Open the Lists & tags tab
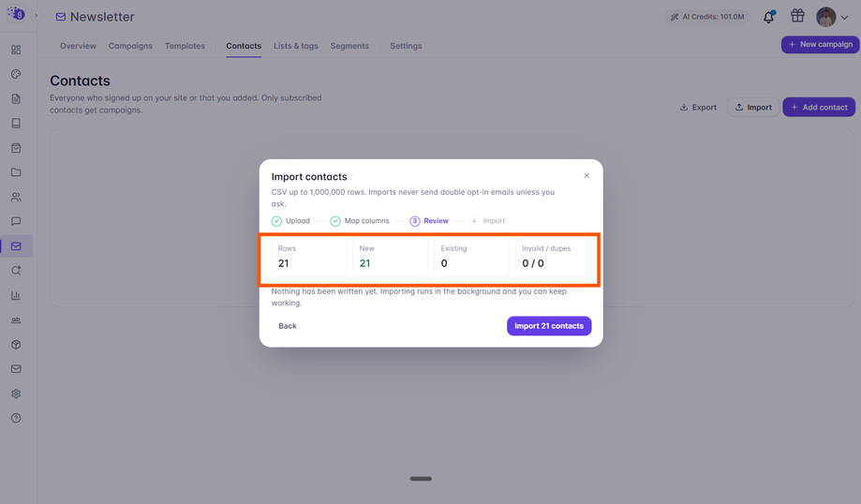861x504 pixels. tap(296, 46)
